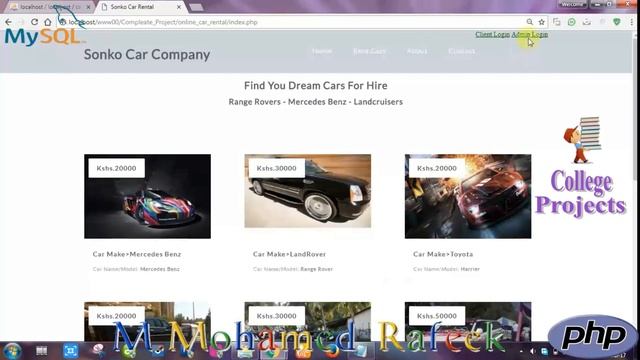Viewport: 640px width, 360px height.
Task: Open Contact in site navigation
Action: 462,51
